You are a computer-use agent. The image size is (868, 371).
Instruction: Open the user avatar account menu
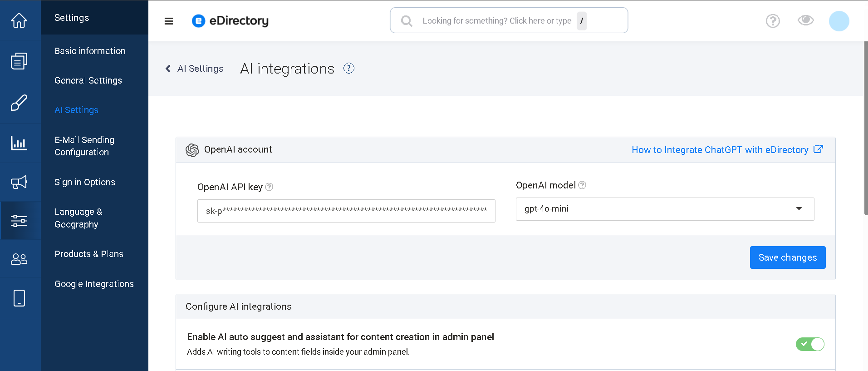point(839,21)
